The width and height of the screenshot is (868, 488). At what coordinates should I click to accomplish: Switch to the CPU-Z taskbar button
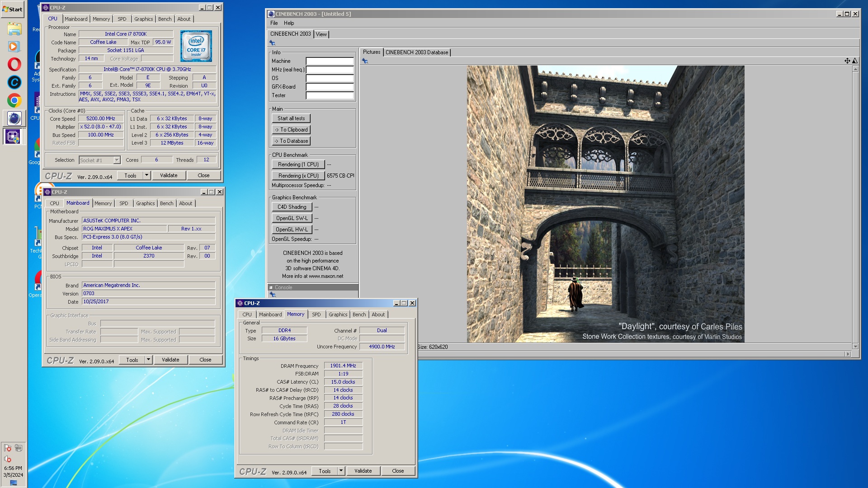pos(13,136)
